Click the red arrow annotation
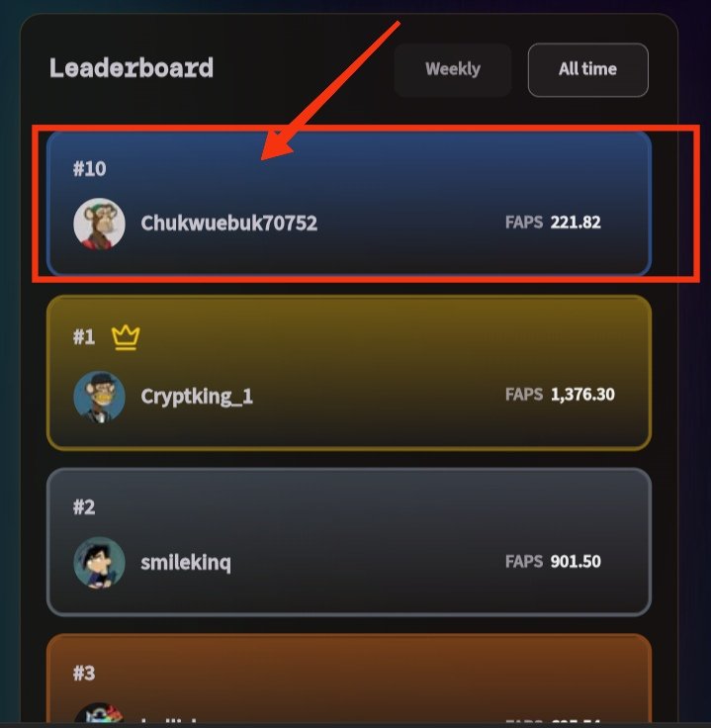Image resolution: width=711 pixels, height=728 pixels. [330, 91]
